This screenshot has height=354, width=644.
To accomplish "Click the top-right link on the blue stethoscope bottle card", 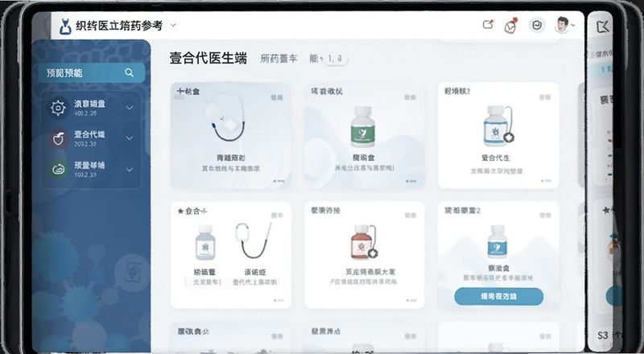I will point(545,97).
